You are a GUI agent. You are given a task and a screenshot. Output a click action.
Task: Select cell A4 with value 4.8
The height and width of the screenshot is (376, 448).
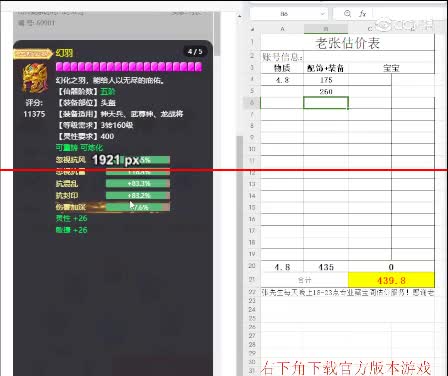tap(282, 80)
